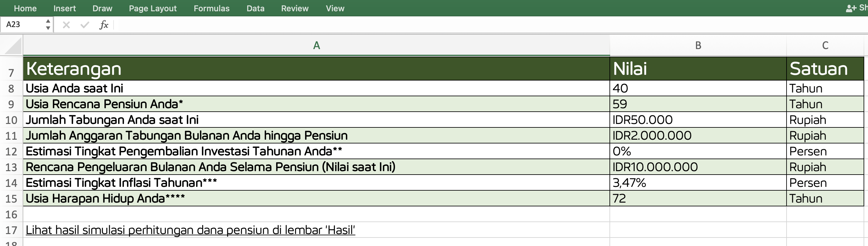Click the X to cancel cell entry

click(x=66, y=25)
